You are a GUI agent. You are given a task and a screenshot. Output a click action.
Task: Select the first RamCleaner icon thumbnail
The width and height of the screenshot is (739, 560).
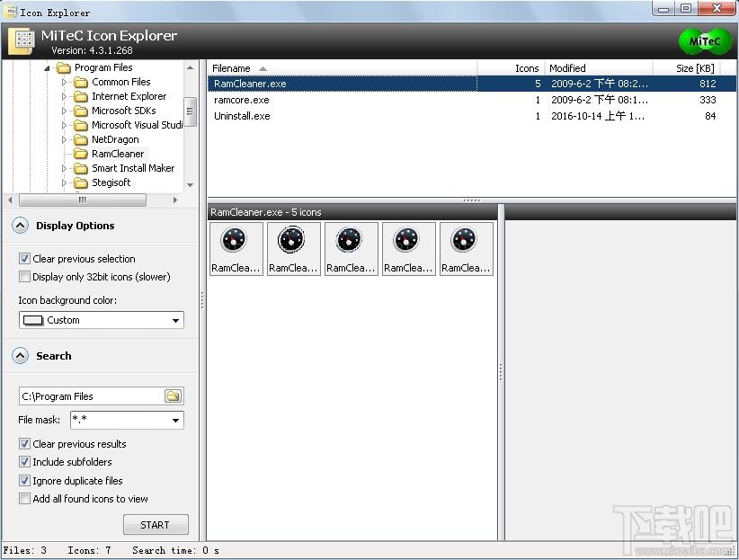[236, 249]
